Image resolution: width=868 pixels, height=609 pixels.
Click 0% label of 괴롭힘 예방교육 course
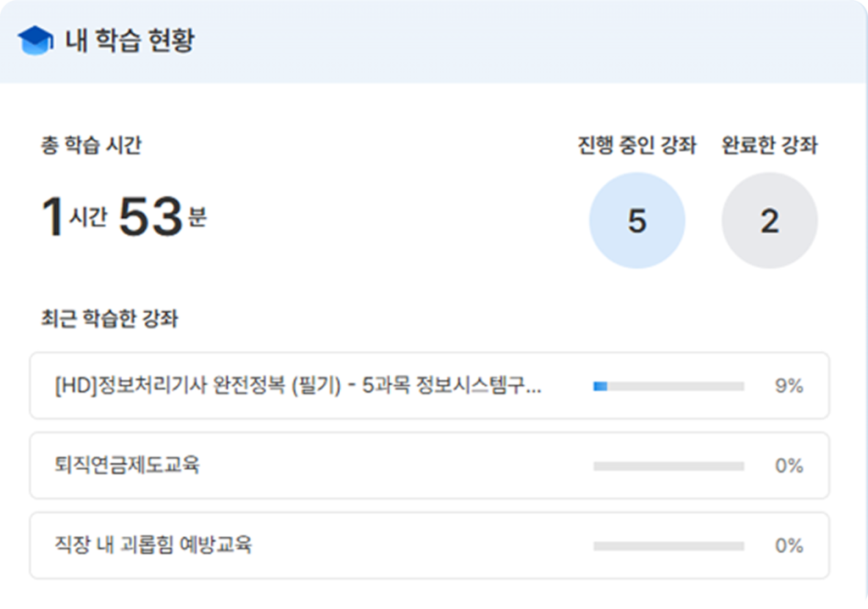pos(788,545)
